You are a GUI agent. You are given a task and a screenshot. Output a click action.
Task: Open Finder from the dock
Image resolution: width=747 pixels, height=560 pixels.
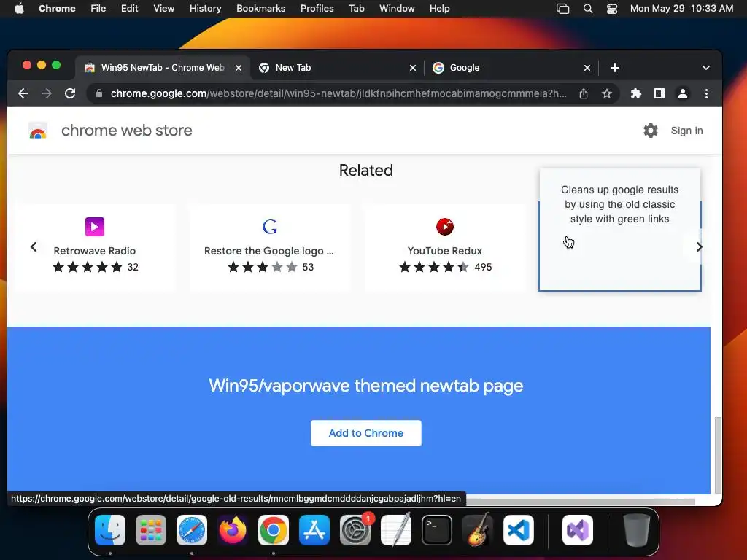tap(110, 530)
